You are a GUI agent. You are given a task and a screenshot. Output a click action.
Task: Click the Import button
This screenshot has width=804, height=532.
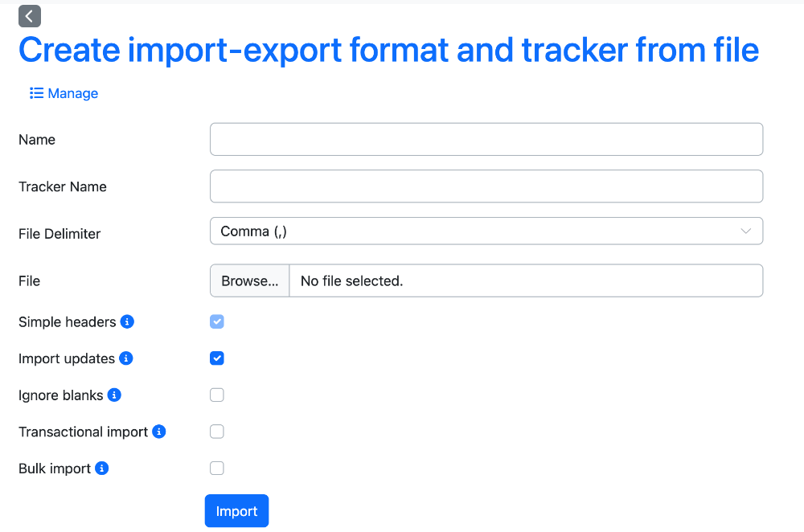pyautogui.click(x=236, y=511)
